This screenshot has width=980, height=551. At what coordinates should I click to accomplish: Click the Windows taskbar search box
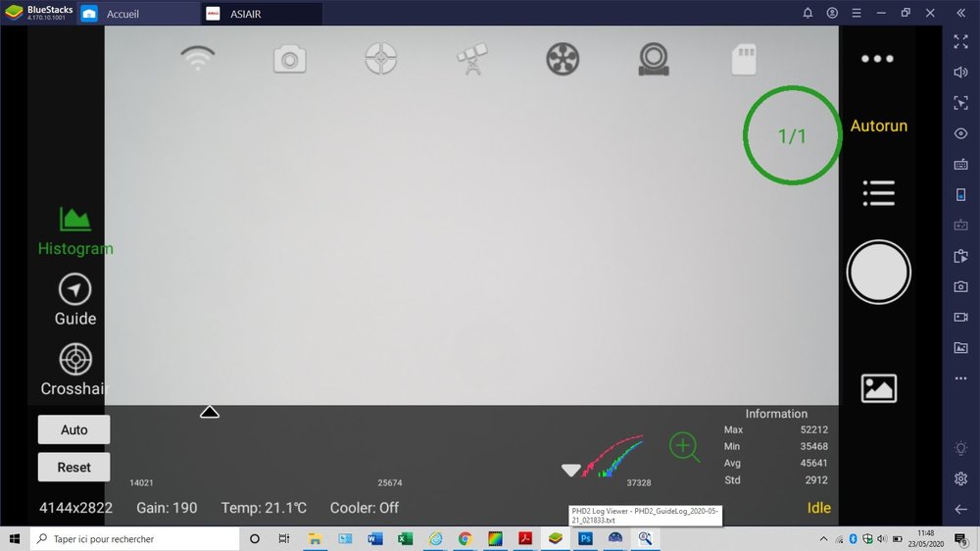(x=134, y=538)
